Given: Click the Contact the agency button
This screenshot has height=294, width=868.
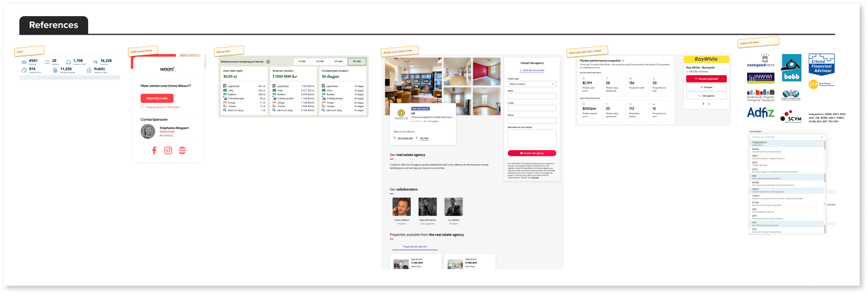Looking at the screenshot, I should pos(532,153).
